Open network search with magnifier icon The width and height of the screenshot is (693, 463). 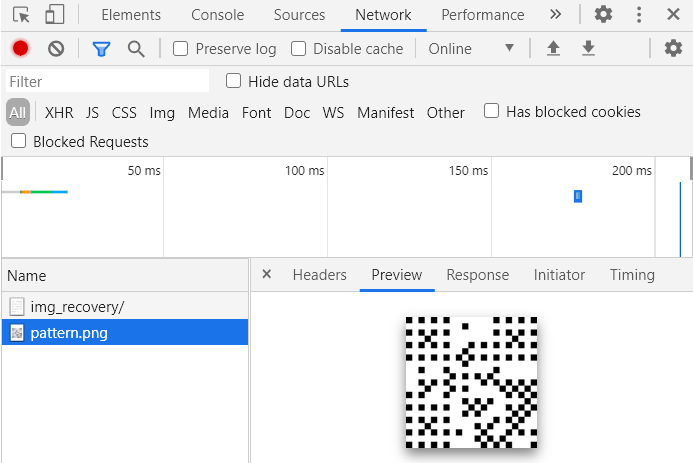(136, 49)
